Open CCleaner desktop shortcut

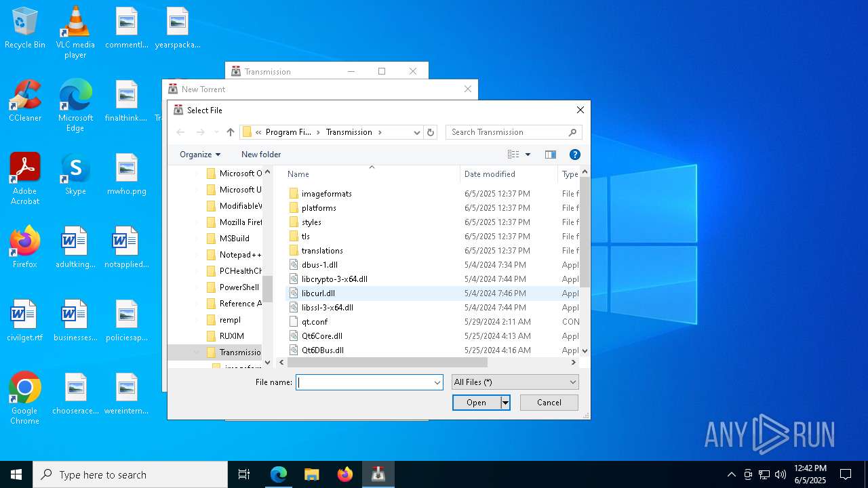25,101
